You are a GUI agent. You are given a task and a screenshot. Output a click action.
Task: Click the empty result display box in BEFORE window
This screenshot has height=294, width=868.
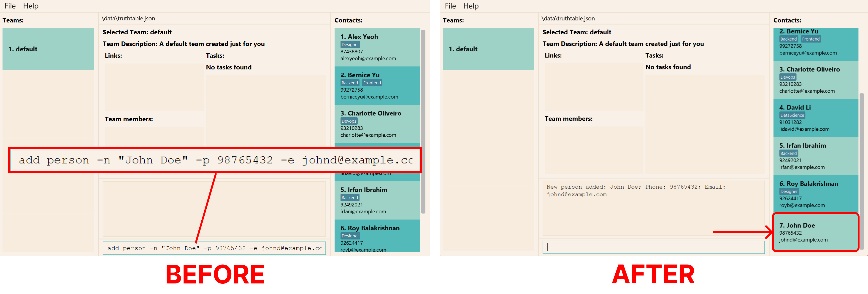(x=214, y=209)
